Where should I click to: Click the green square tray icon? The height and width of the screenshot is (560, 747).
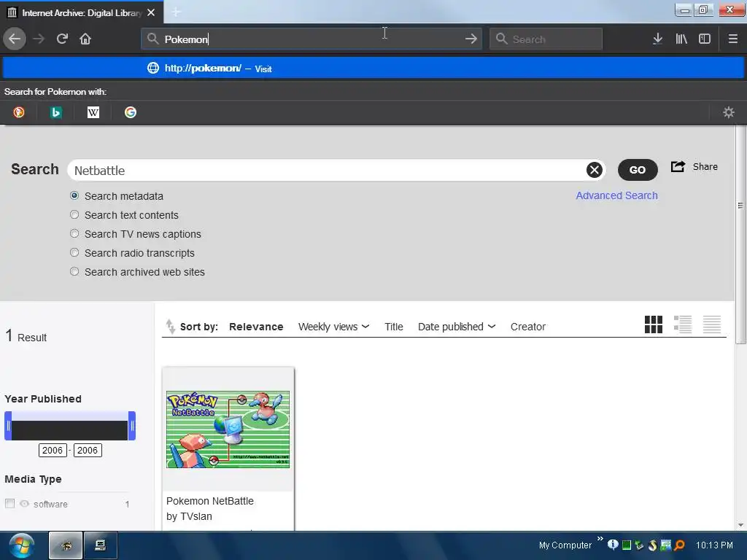coord(627,545)
